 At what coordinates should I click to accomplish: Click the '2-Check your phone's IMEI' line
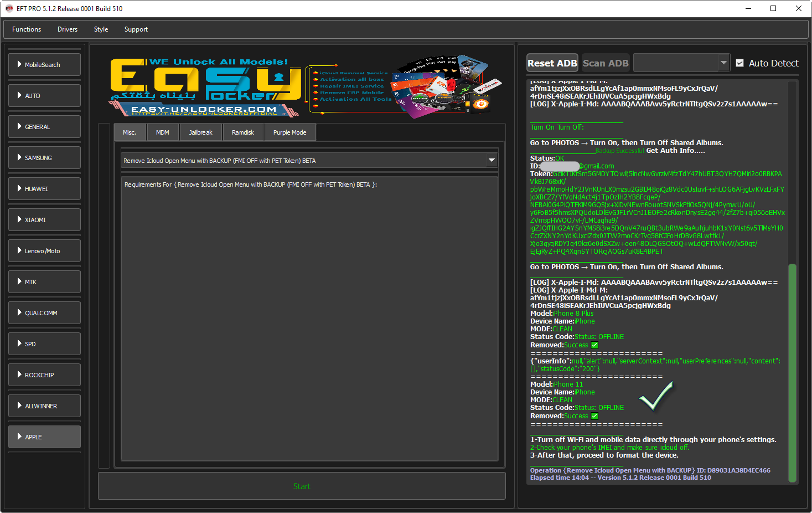pyautogui.click(x=609, y=447)
